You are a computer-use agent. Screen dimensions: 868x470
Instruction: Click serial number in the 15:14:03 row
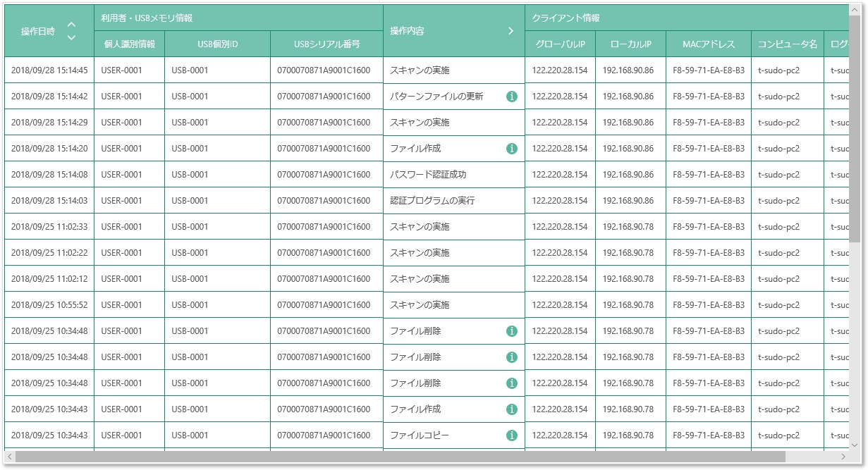(324, 201)
